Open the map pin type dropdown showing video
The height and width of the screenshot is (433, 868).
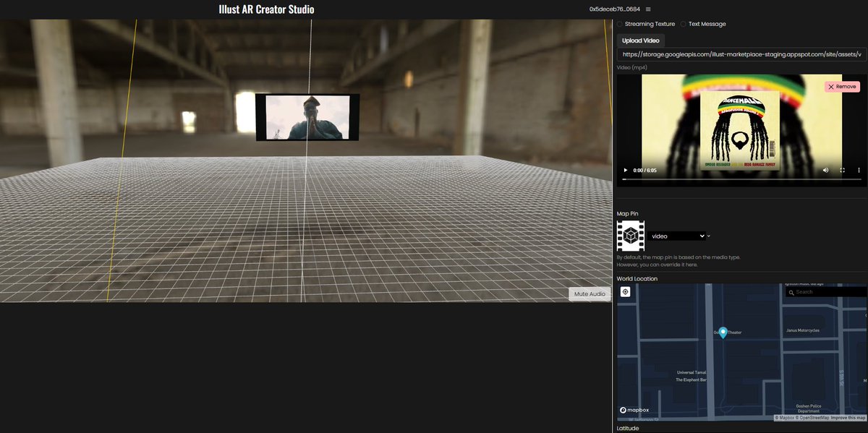tap(676, 236)
